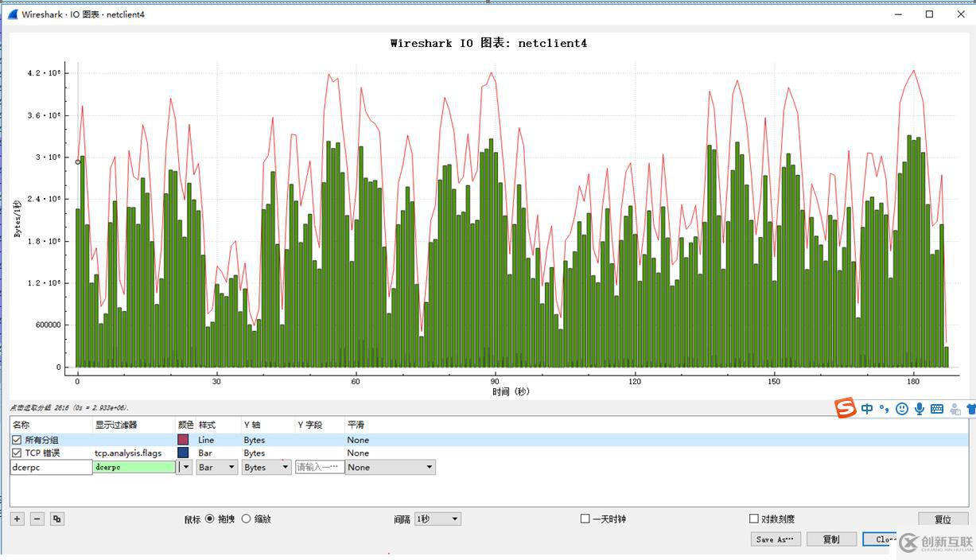Viewport: 976px width, 560px height.
Task: Start Sogou voice input via microphone
Action: (x=919, y=409)
